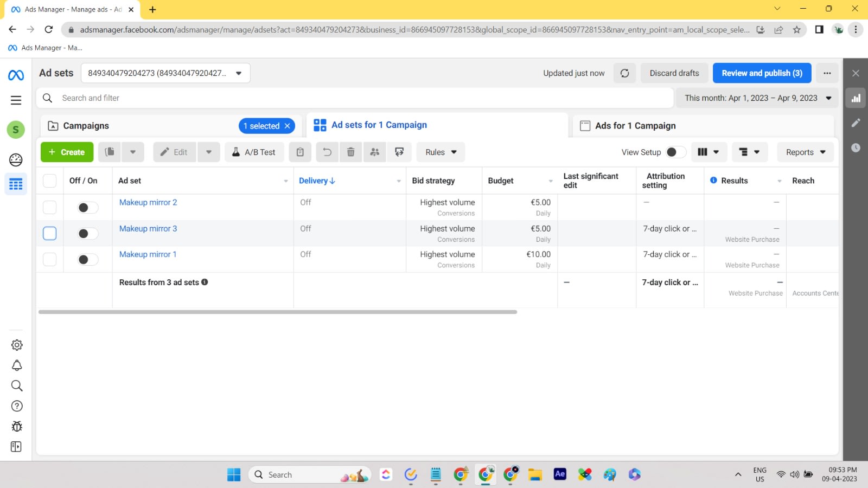Open the date range selector dropdown
868x488 pixels.
pyautogui.click(x=757, y=98)
